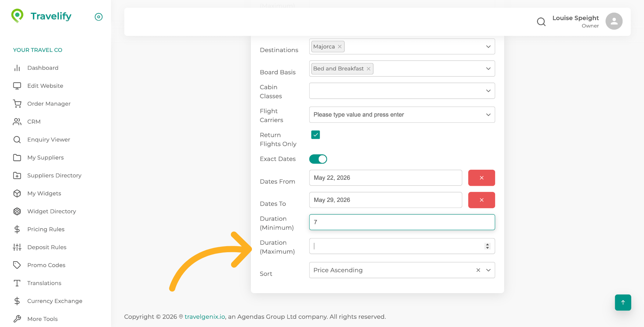Screen dimensions: 644x327
Task: Increase Duration Maximum using the stepper arrows
Action: [487, 244]
